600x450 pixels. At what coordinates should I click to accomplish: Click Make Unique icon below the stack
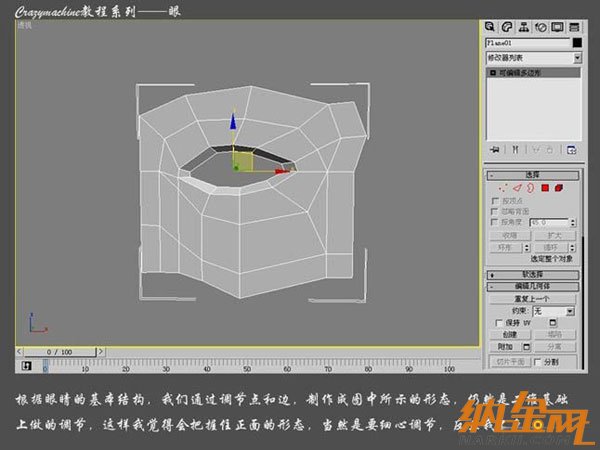(x=536, y=150)
